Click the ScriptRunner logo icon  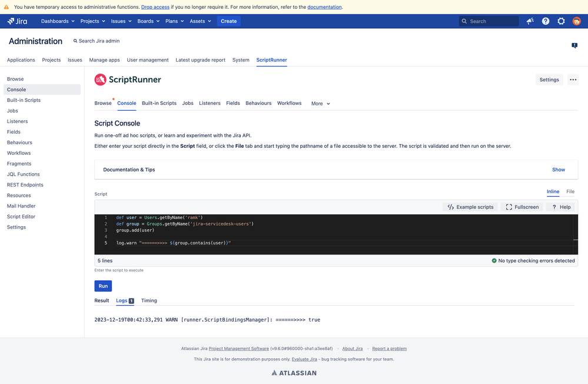point(100,80)
